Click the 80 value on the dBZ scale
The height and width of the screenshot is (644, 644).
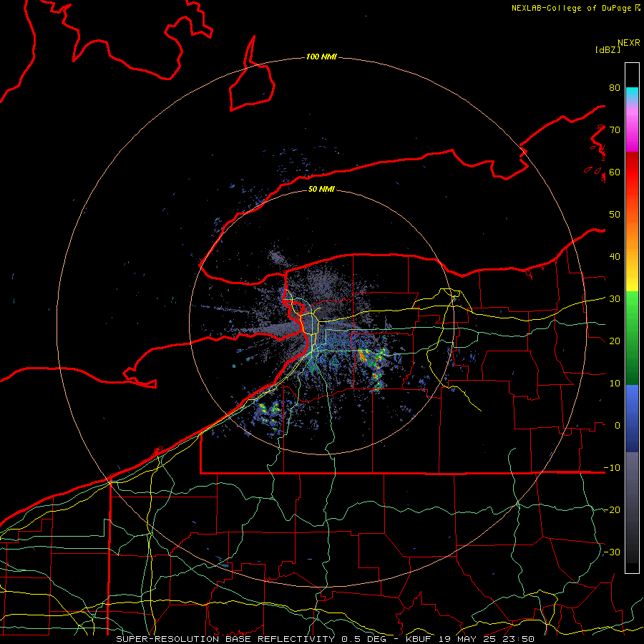coord(615,87)
